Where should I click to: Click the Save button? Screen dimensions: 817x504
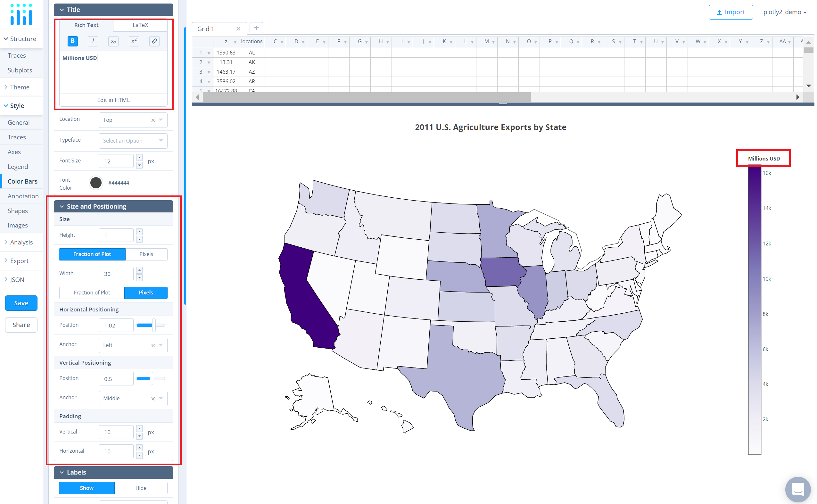[x=21, y=302]
